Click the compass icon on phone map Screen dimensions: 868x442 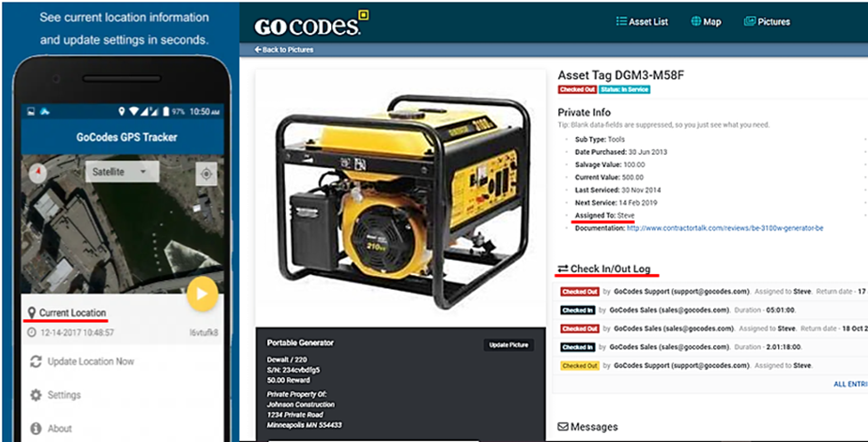point(37,173)
